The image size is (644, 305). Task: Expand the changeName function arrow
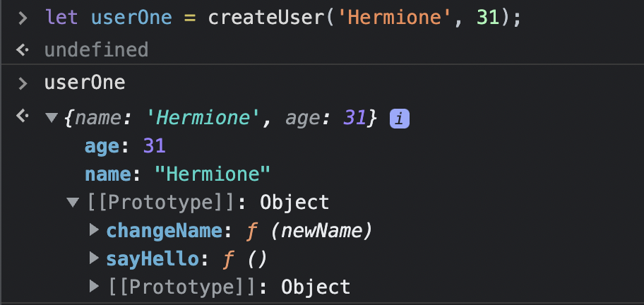pos(94,230)
